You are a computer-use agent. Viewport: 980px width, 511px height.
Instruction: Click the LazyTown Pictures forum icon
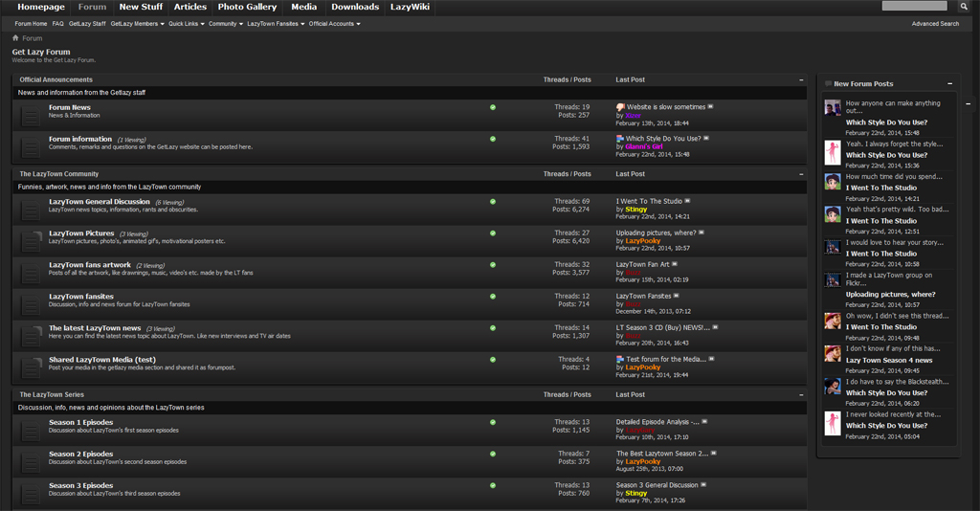32,240
